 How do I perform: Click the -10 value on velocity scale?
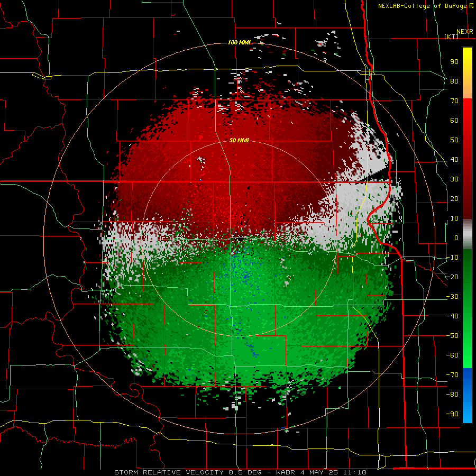(452, 258)
